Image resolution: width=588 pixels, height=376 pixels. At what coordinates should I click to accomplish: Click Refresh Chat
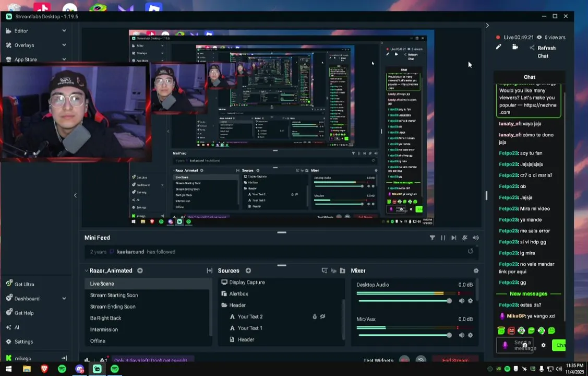click(x=546, y=52)
